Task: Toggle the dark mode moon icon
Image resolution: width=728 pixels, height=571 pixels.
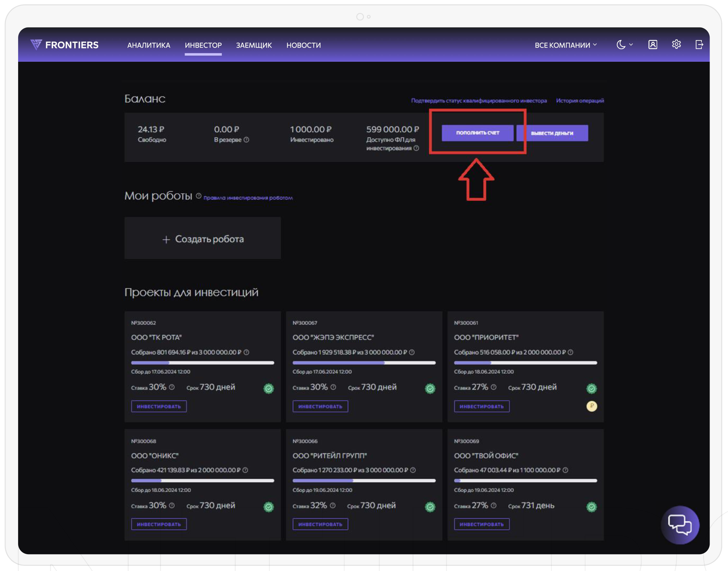Action: pos(621,45)
